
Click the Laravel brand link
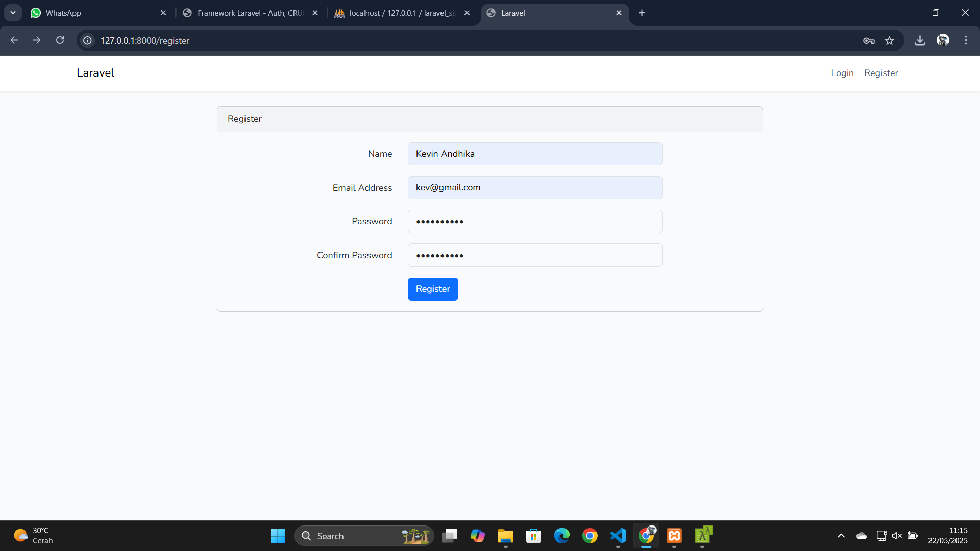pyautogui.click(x=95, y=73)
